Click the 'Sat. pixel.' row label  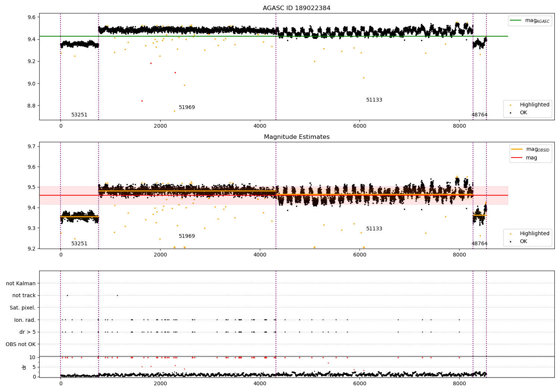point(23,308)
